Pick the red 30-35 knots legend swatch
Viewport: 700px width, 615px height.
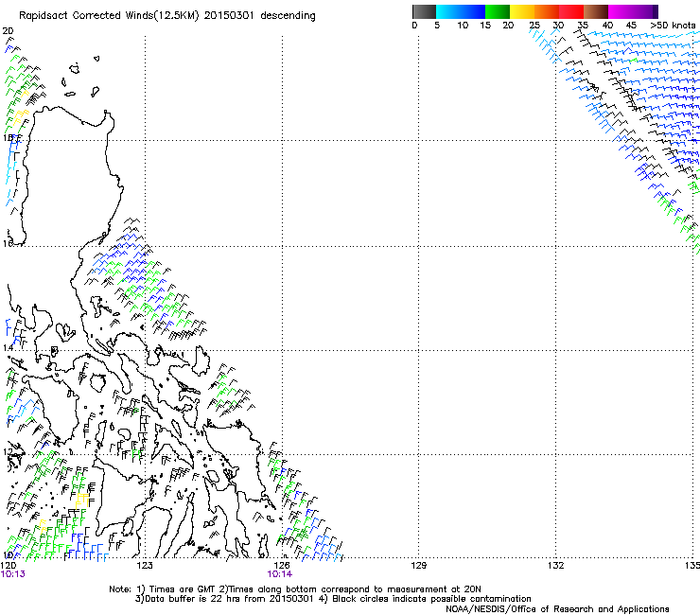(x=571, y=11)
